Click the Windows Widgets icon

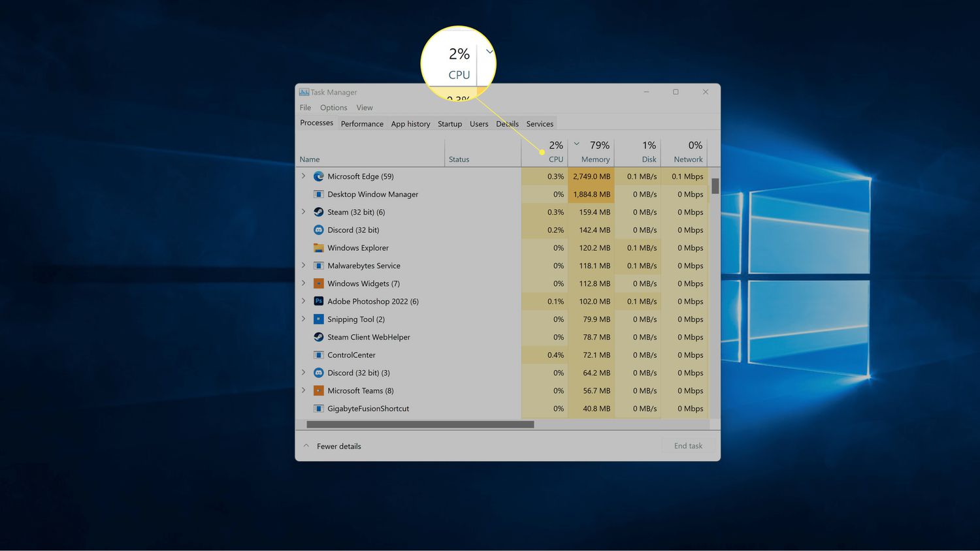(319, 284)
